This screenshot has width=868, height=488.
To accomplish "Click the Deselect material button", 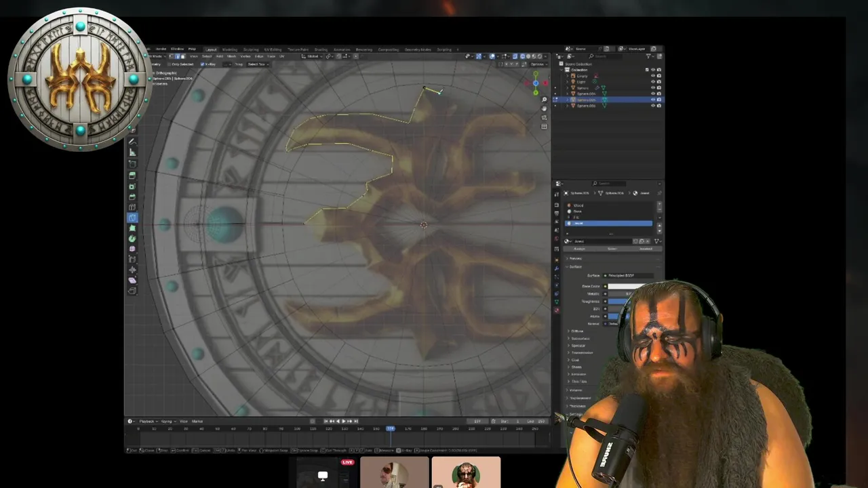I will click(646, 249).
